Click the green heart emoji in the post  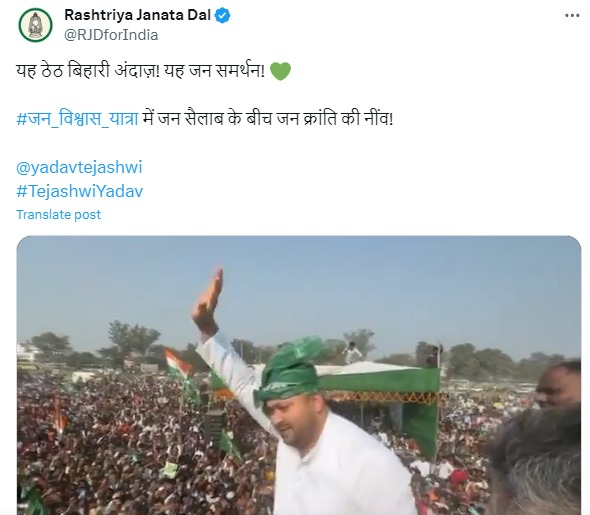pos(281,71)
